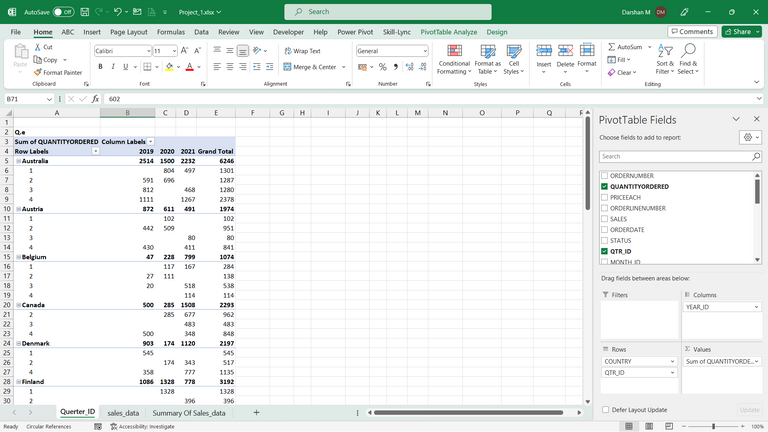Click Percent Style icon
This screenshot has width=768, height=432.
click(383, 67)
